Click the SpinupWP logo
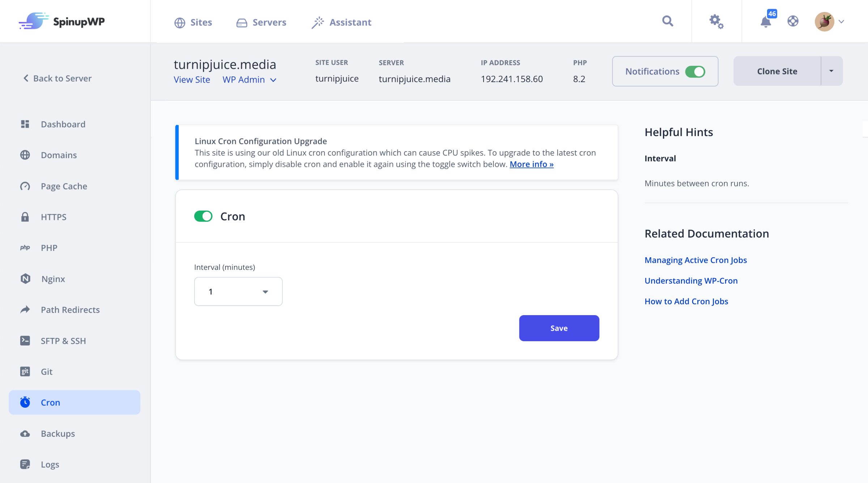 [61, 21]
